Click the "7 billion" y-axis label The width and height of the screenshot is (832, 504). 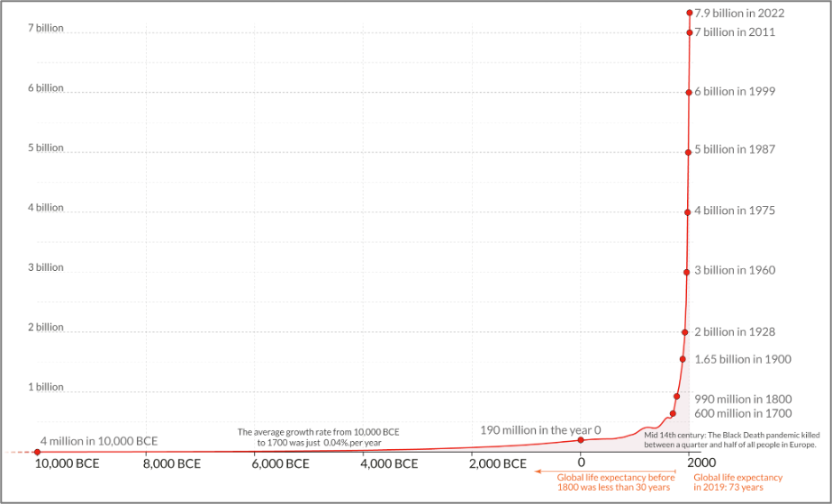pos(46,28)
